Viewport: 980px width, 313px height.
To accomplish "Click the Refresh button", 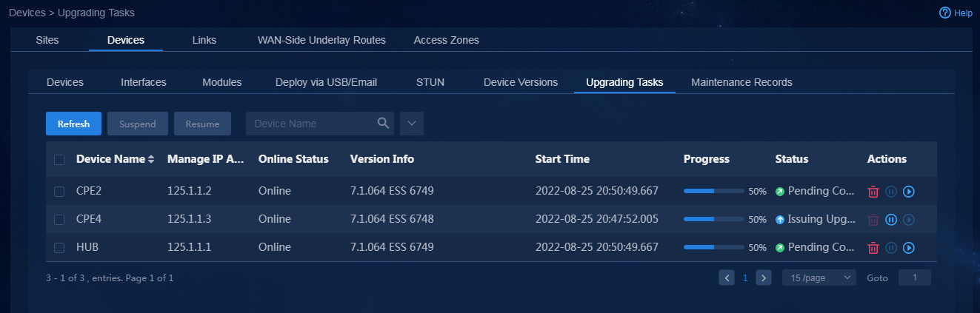I will point(73,124).
